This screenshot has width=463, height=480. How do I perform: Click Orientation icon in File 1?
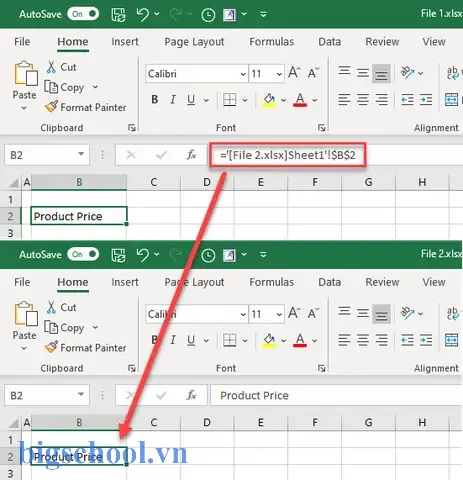pyautogui.click(x=408, y=73)
